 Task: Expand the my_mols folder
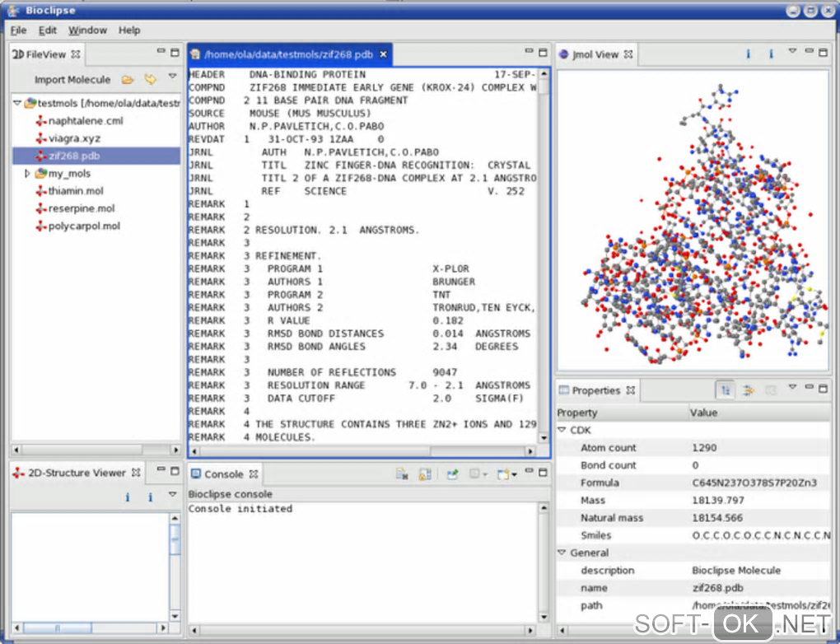pyautogui.click(x=27, y=174)
